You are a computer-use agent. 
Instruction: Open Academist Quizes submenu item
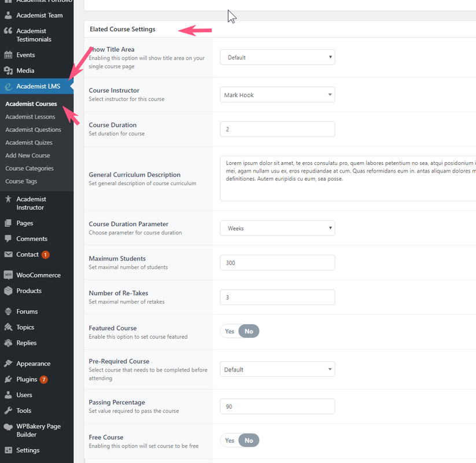tap(29, 142)
